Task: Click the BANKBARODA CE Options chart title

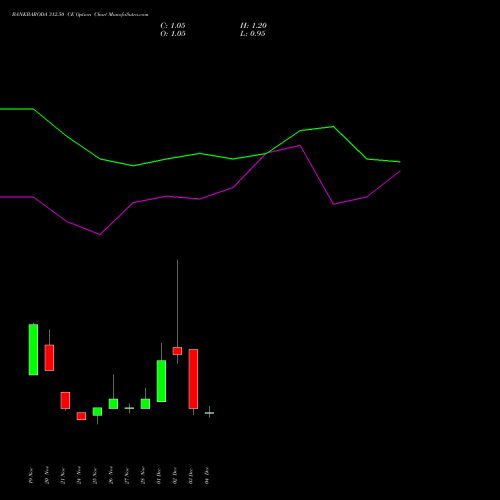Action: (80, 15)
